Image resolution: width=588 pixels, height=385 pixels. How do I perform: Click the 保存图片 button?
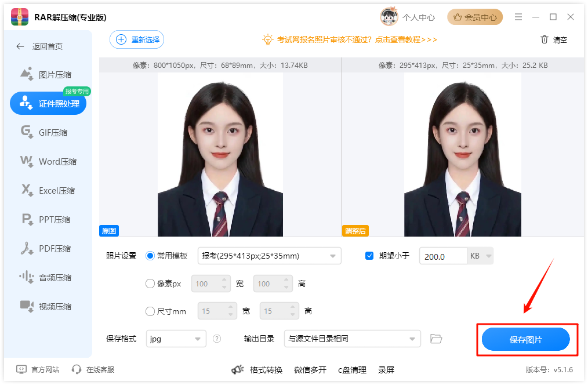point(526,339)
